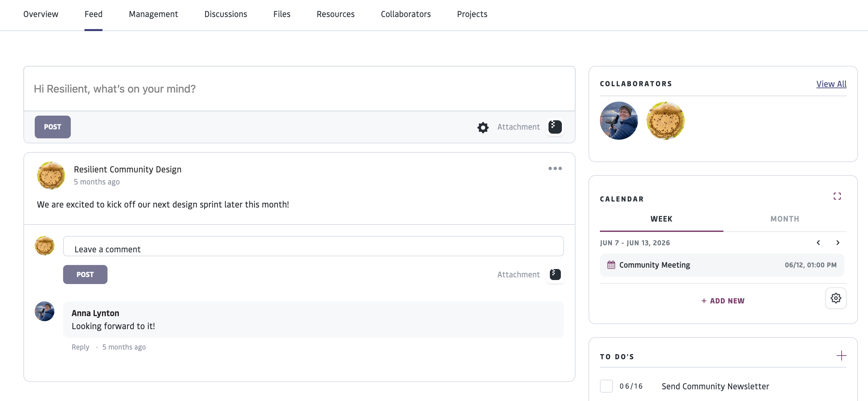Screen dimensions: 868x401
Task: Click Attachment label in comment area
Action: click(x=518, y=275)
